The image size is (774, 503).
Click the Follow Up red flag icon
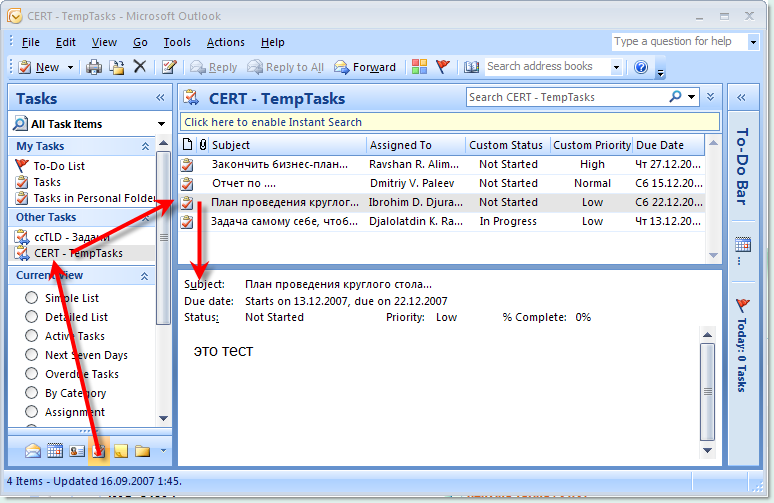tap(443, 66)
